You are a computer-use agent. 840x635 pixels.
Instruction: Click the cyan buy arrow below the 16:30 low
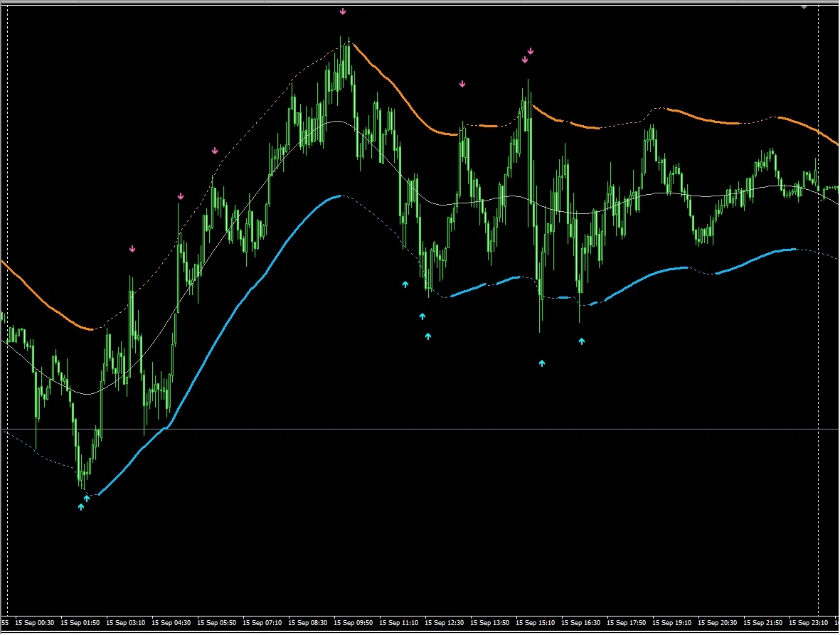click(x=582, y=341)
